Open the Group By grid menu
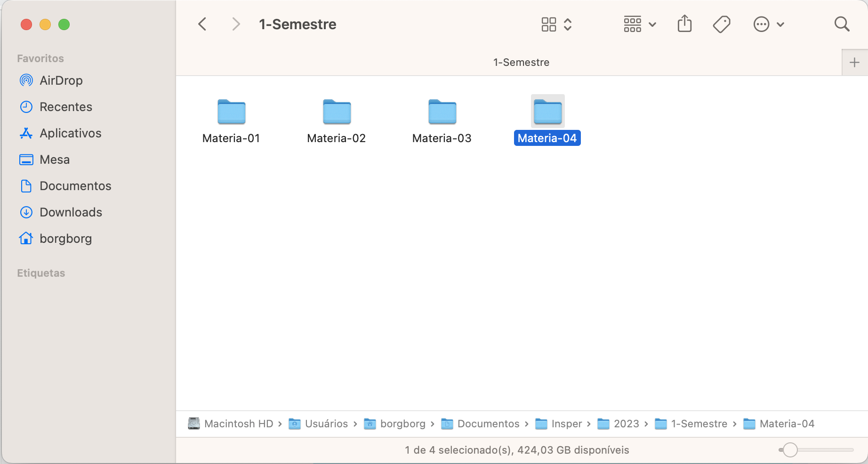 point(640,24)
